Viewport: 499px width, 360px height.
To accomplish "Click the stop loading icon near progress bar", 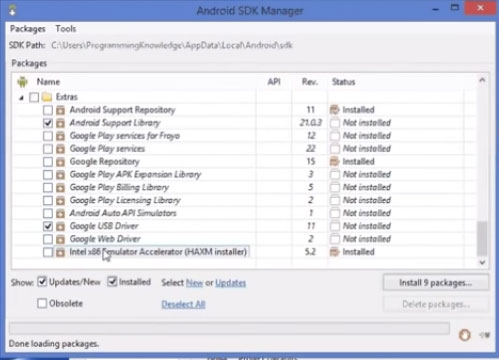I will click(x=465, y=335).
